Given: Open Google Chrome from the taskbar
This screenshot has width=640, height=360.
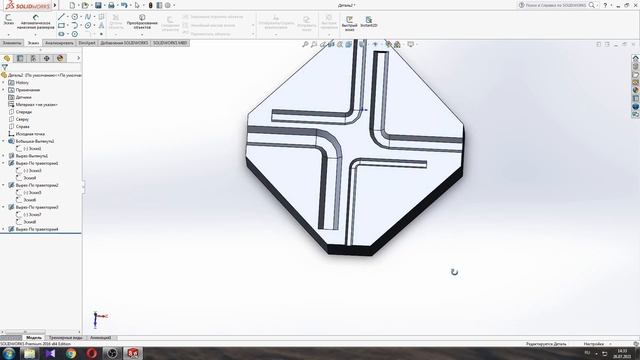Looking at the screenshot, I should (x=71, y=353).
